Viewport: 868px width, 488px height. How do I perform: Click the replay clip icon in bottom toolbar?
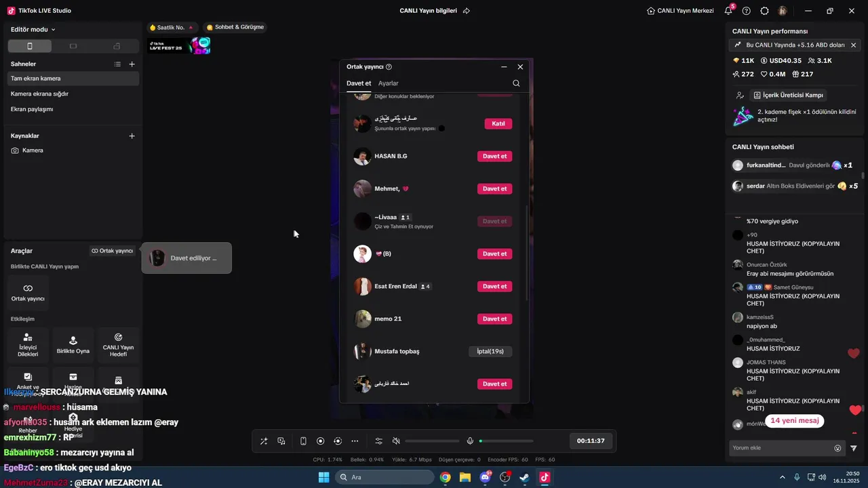338,441
